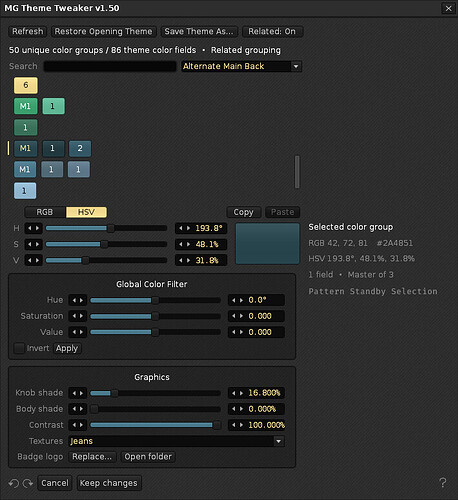The image size is (458, 500).
Task: Toggle the Invert checkbox
Action: [x=19, y=348]
